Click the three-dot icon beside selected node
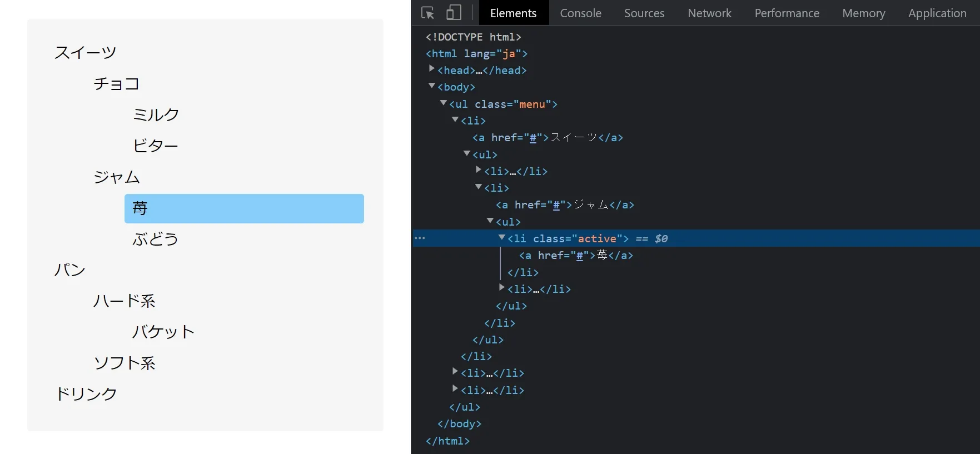The width and height of the screenshot is (980, 454). (420, 238)
